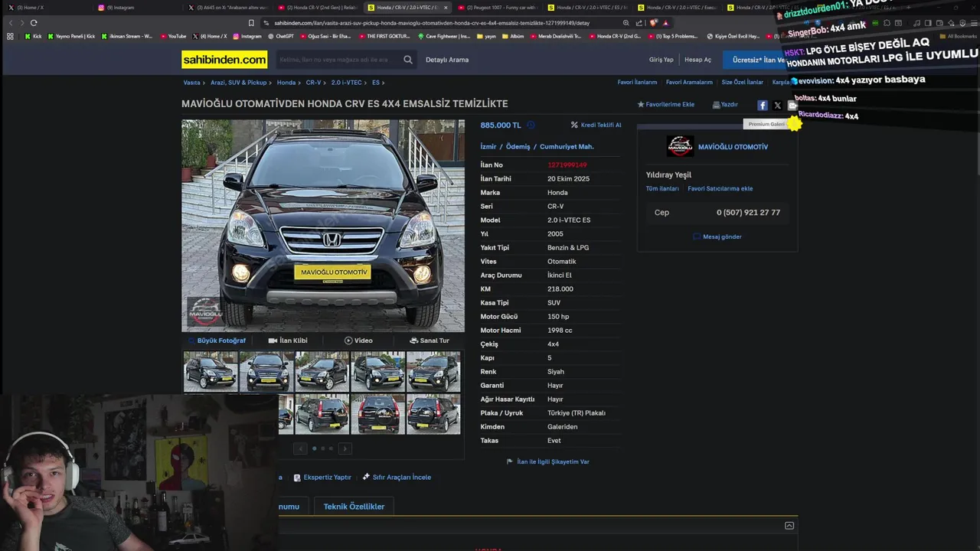Select the İlan Klibi tab
The width and height of the screenshot is (980, 551).
[288, 341]
